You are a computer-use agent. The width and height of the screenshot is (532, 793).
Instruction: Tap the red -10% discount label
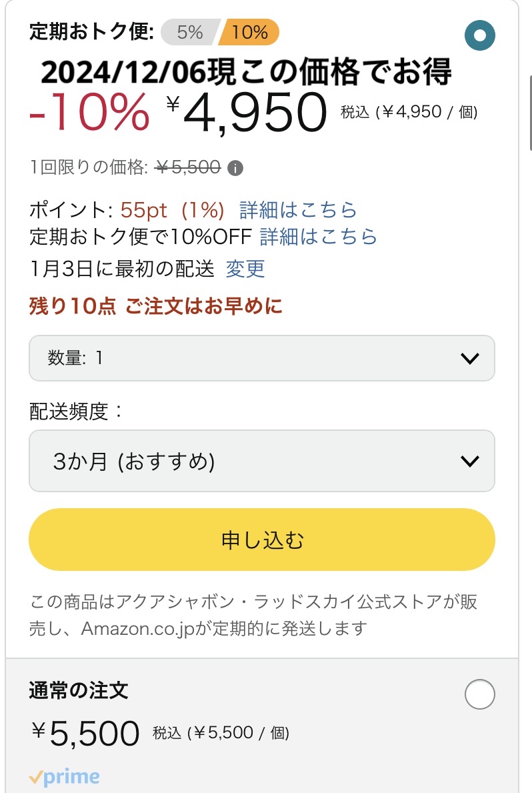[90, 112]
